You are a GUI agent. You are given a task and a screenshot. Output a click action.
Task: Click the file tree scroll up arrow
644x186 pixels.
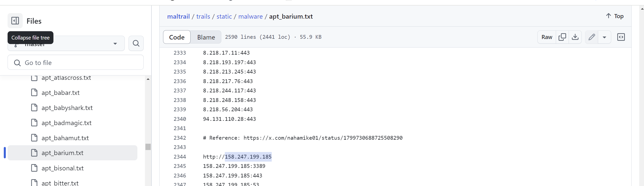[148, 79]
